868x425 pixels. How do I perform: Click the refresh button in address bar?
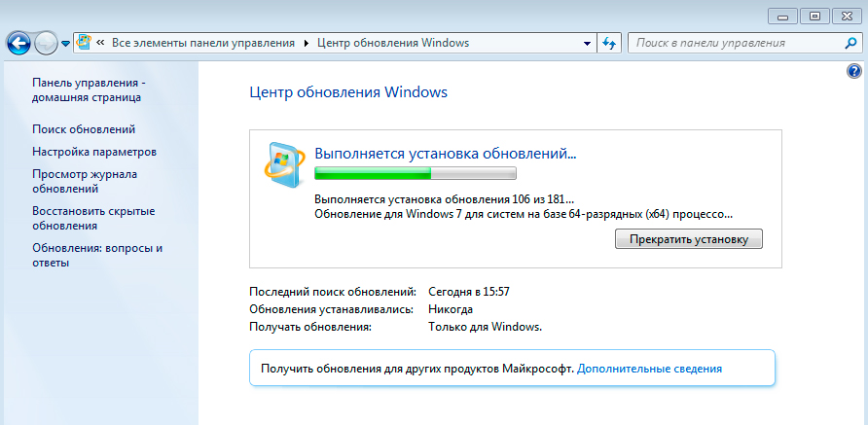coord(609,43)
